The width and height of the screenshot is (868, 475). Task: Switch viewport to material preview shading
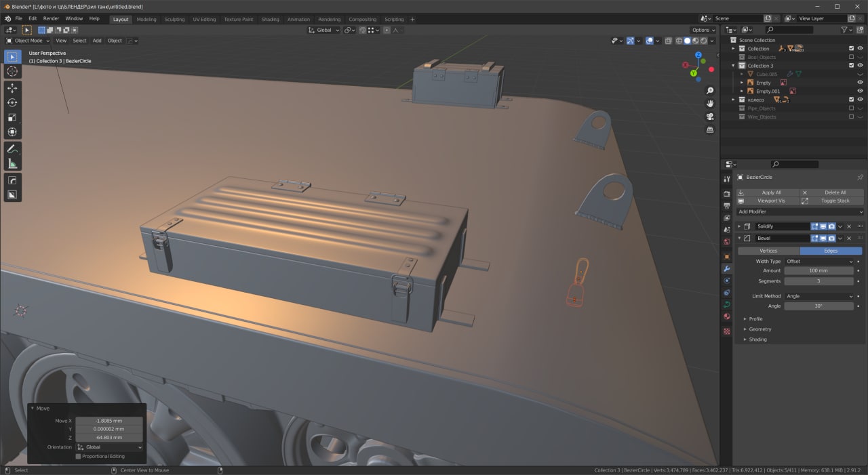695,41
